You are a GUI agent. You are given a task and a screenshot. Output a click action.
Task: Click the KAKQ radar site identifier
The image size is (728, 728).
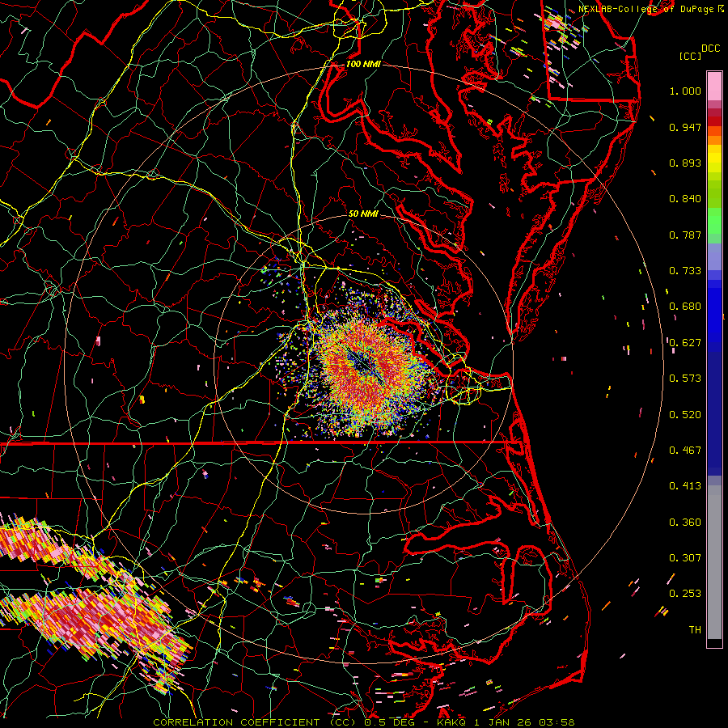[453, 722]
